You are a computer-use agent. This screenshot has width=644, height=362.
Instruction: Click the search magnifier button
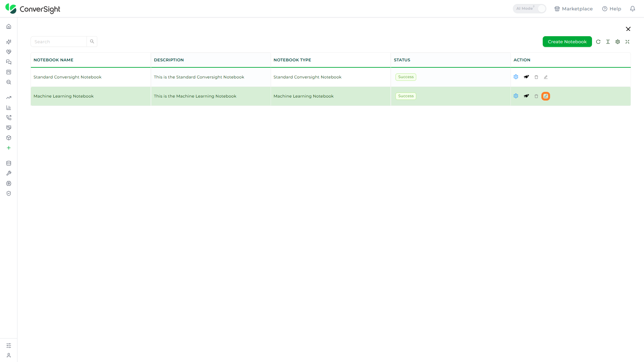coord(92,42)
